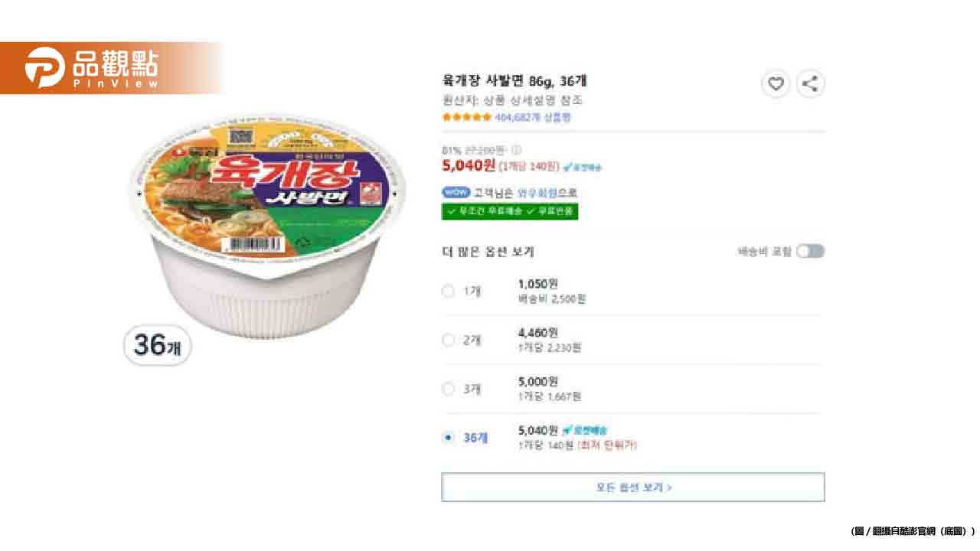Toggle the 배송비 포함 switch
The width and height of the screenshot is (980, 551).
[810, 252]
